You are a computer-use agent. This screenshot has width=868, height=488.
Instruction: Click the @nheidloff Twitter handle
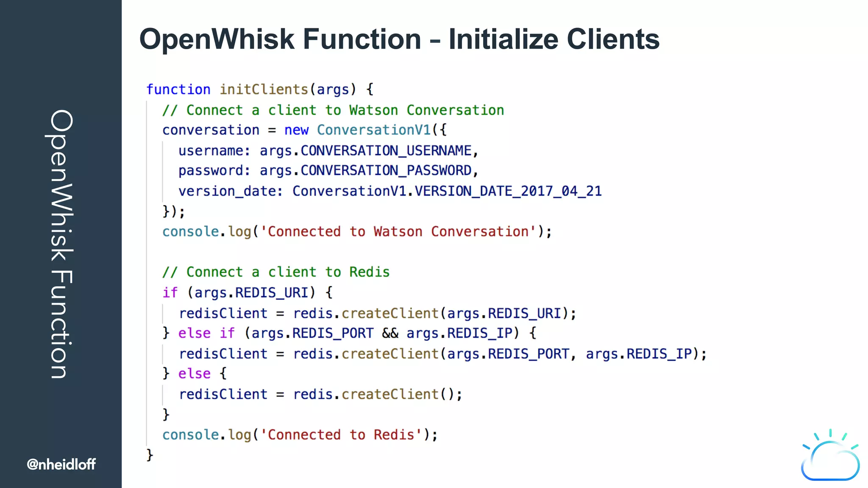61,464
